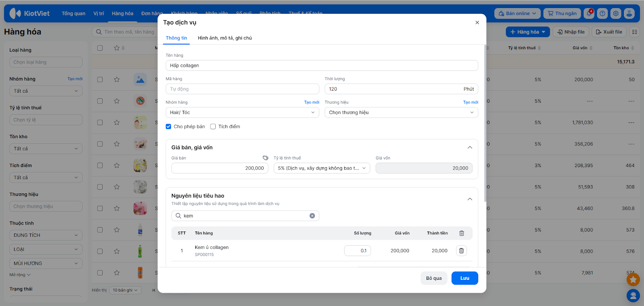Uncheck the Cho phép bán checkbox
The height and width of the screenshot is (306, 644).
coord(169,126)
